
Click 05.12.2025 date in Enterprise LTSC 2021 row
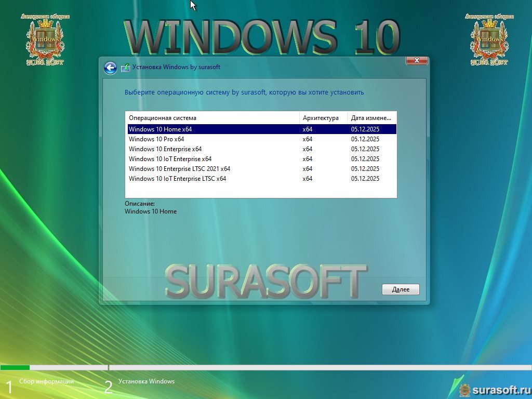pyautogui.click(x=365, y=169)
